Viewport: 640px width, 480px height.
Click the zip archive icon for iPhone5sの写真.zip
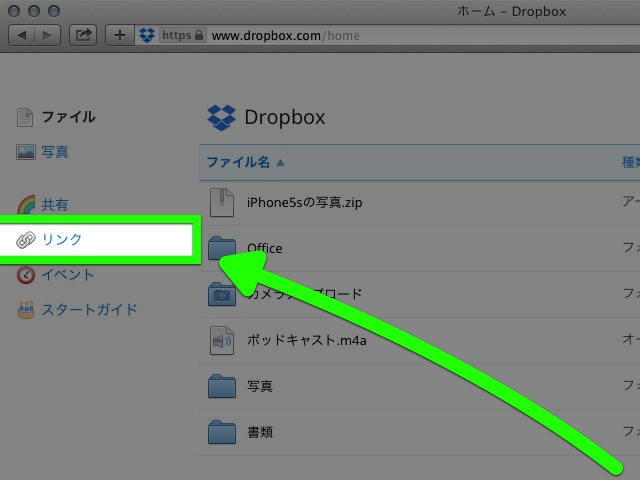click(x=222, y=202)
